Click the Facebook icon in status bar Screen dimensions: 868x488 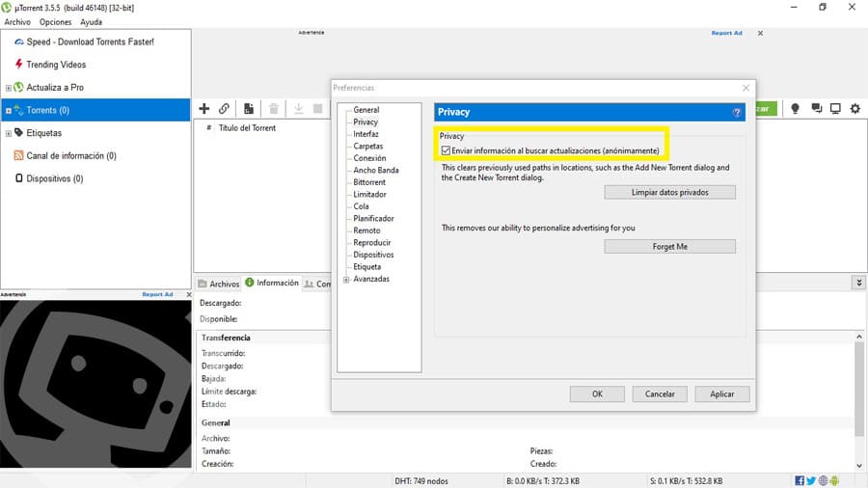[x=800, y=481]
